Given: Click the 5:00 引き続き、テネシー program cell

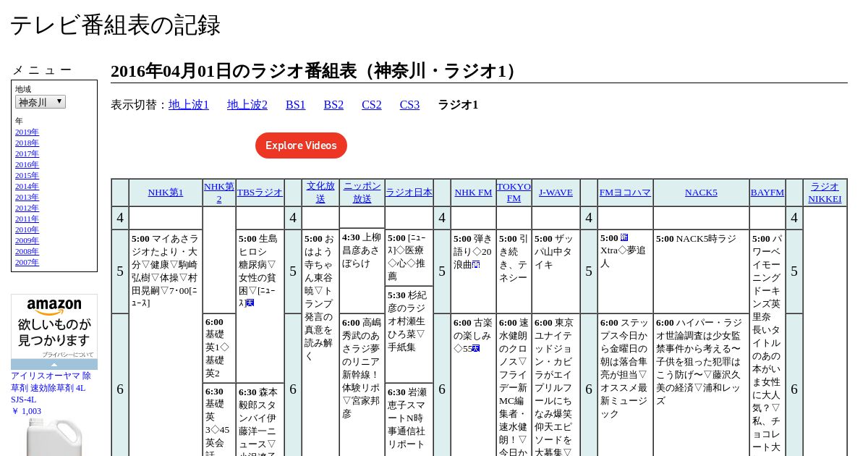Looking at the screenshot, I should coord(514,271).
